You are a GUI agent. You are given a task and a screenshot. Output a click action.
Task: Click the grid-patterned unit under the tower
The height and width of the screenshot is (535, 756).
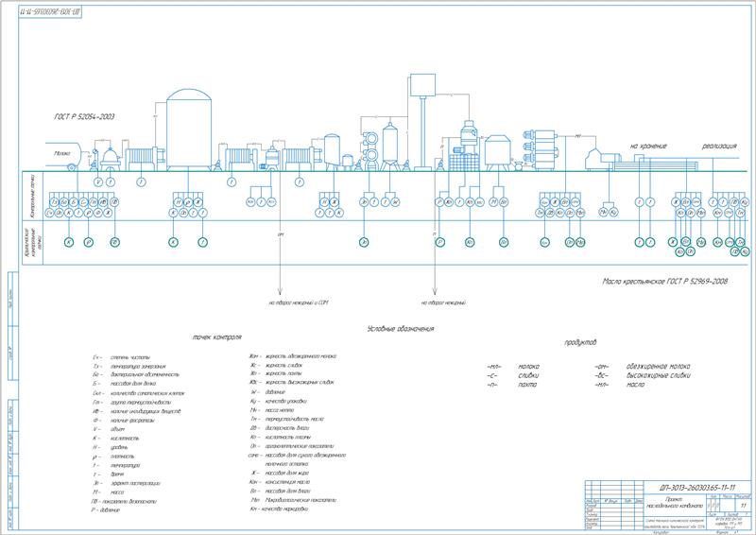[x=464, y=162]
